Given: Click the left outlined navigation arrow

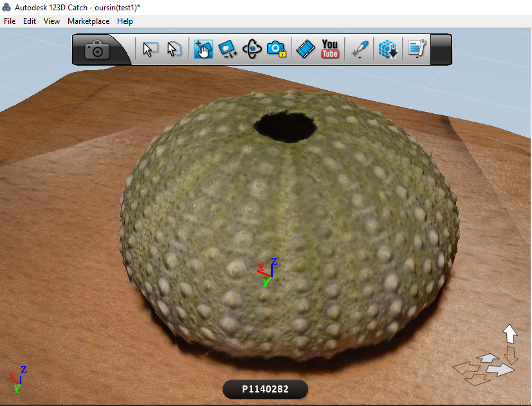Looking at the screenshot, I should pyautogui.click(x=466, y=368).
